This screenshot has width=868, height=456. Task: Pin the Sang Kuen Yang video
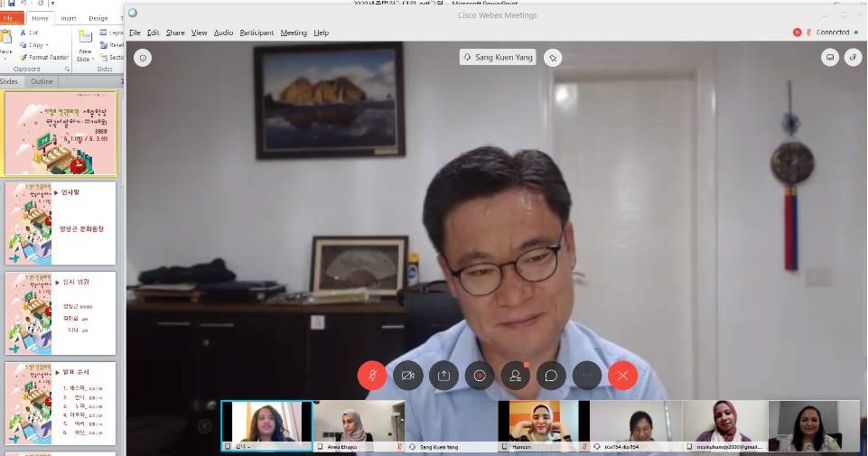coord(553,57)
